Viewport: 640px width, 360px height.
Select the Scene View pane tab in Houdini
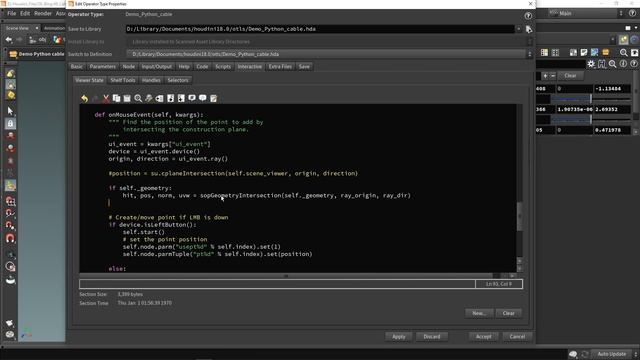[x=18, y=28]
